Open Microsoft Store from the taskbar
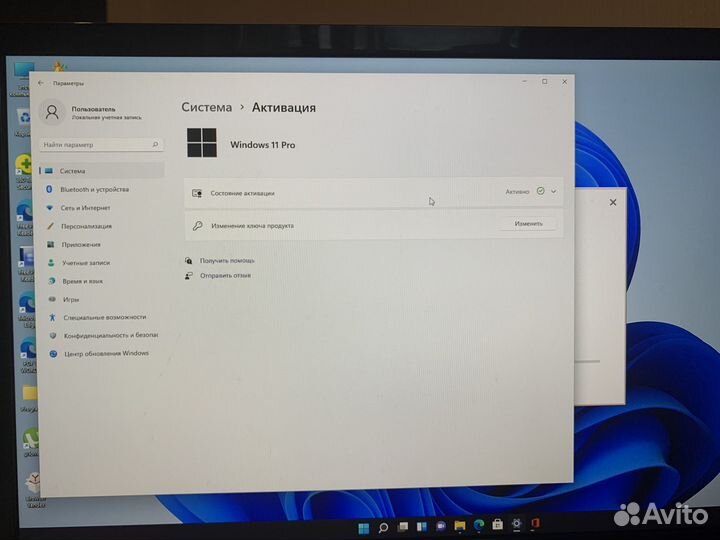Screen dimensions: 720x540 point(497,523)
